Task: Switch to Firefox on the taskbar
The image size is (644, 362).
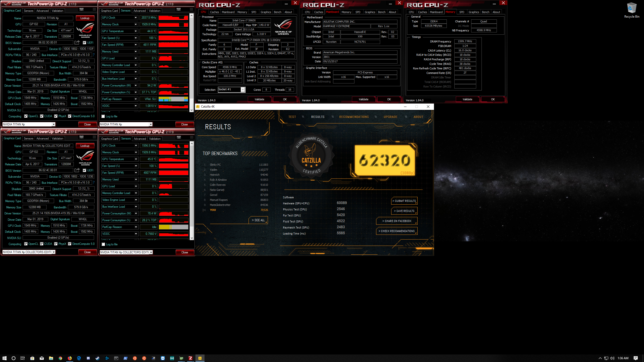Action: pos(70,358)
